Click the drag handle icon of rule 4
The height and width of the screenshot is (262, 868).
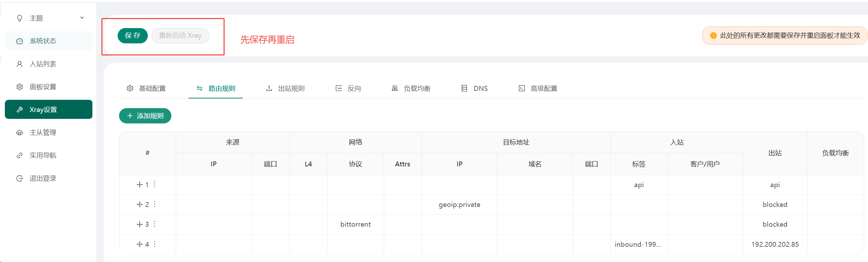click(139, 244)
